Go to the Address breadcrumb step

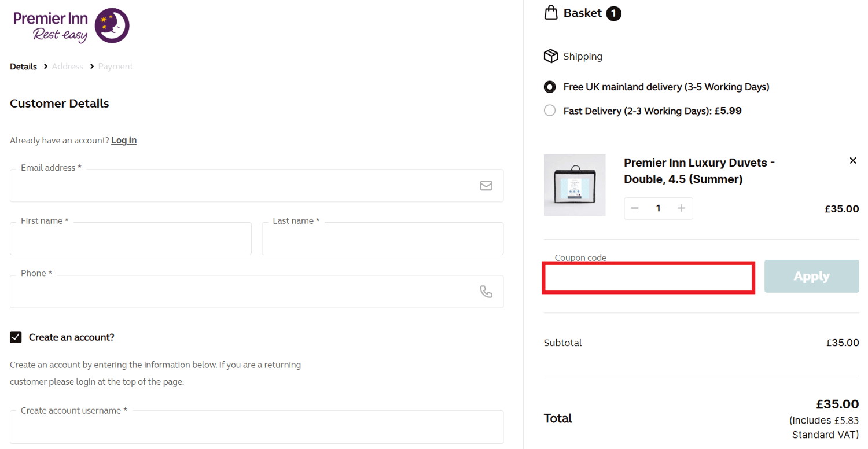68,67
